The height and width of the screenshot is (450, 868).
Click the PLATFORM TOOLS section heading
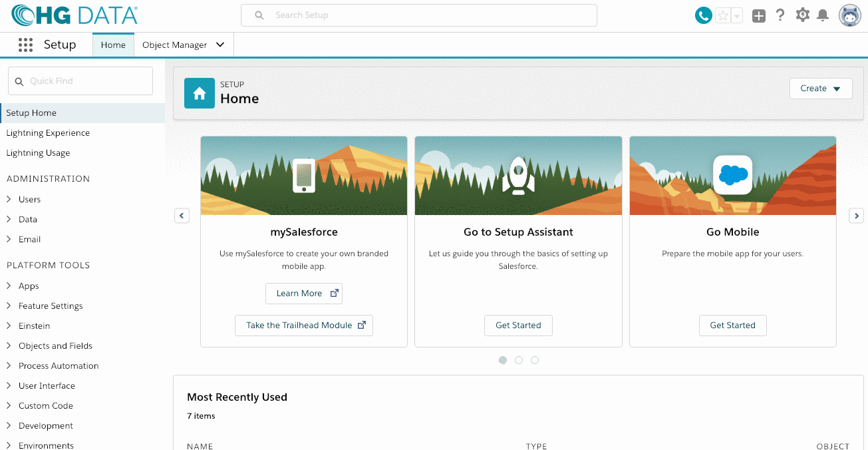coord(48,266)
